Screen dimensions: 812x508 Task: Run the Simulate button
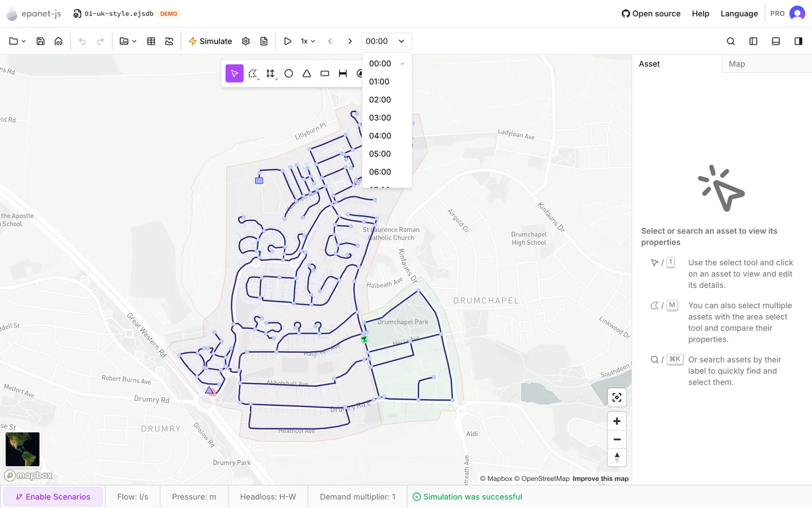(210, 41)
